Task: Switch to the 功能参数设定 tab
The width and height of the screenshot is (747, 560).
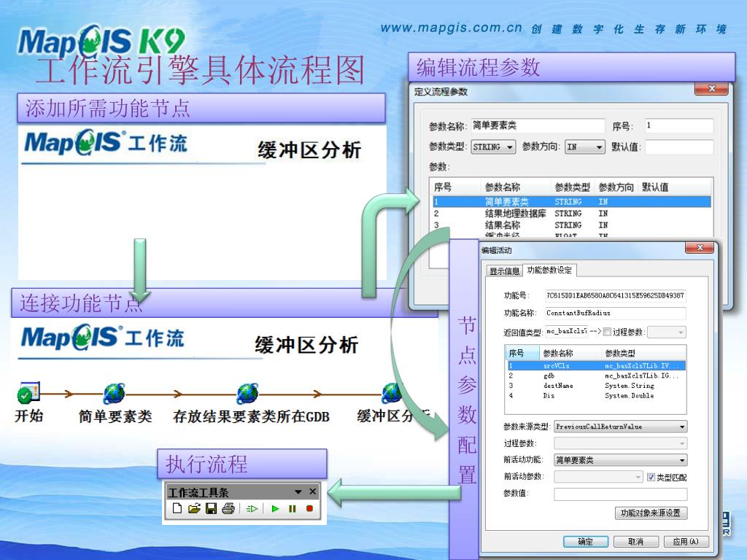Action: pos(549,270)
